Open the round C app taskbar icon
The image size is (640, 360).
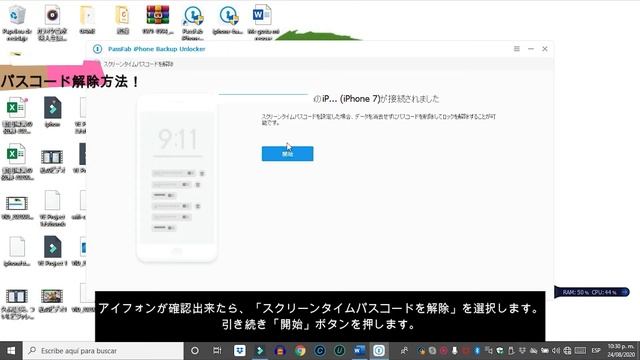coord(320,351)
